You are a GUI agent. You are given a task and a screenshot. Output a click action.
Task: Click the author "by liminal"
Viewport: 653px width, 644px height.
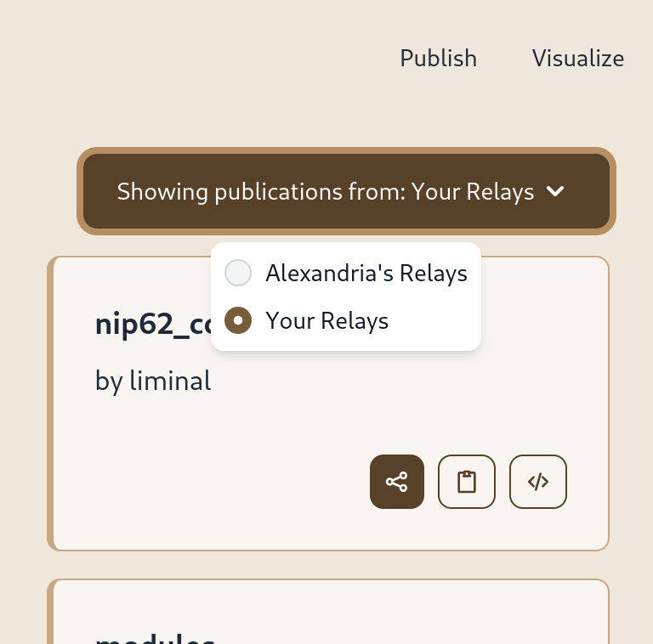pos(153,381)
